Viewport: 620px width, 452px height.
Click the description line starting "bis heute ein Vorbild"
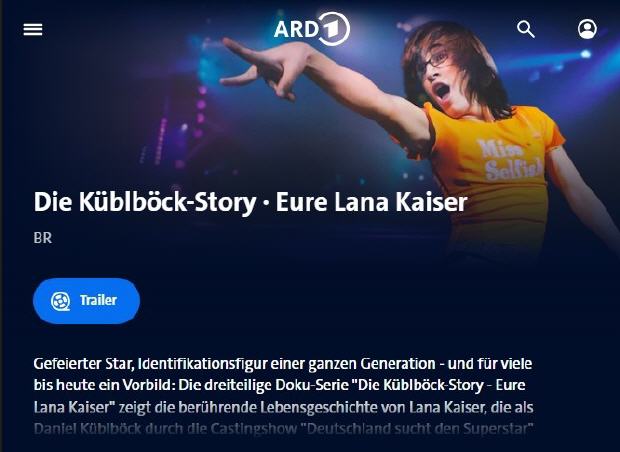coord(280,385)
